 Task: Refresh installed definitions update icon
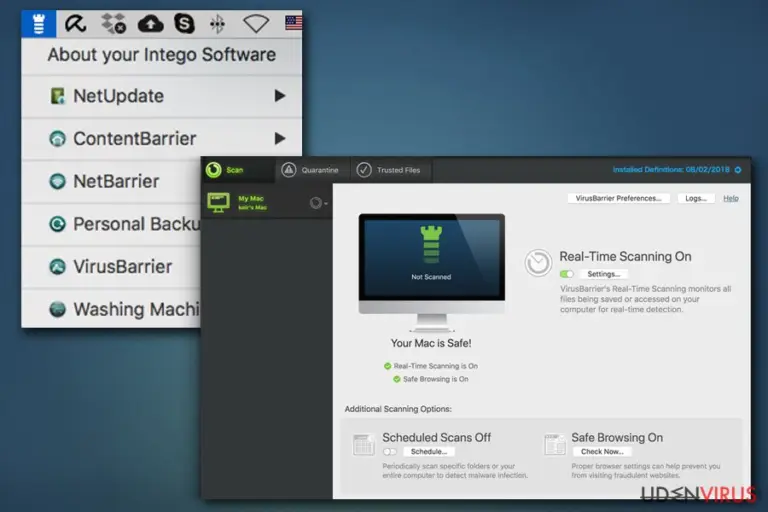click(738, 170)
